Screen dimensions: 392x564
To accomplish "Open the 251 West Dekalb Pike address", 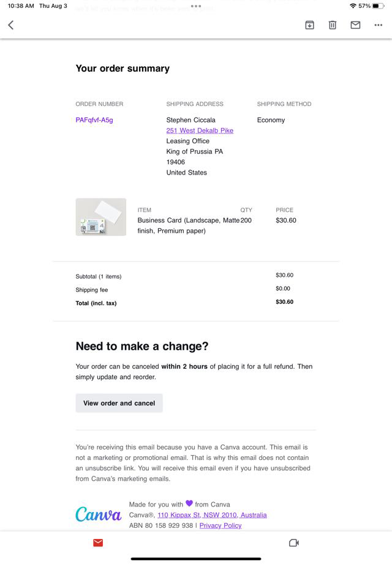I will (200, 130).
